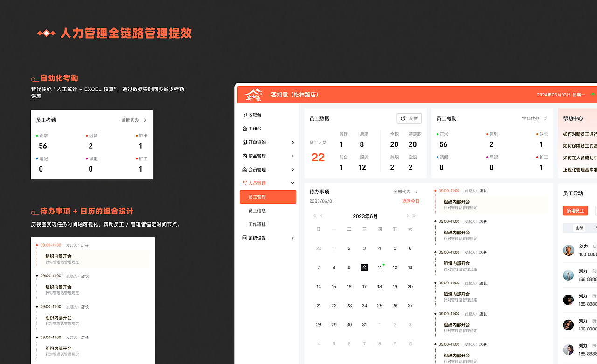Click the 收银台 cash register icon
Viewport: 597px width, 364px height.
click(244, 115)
